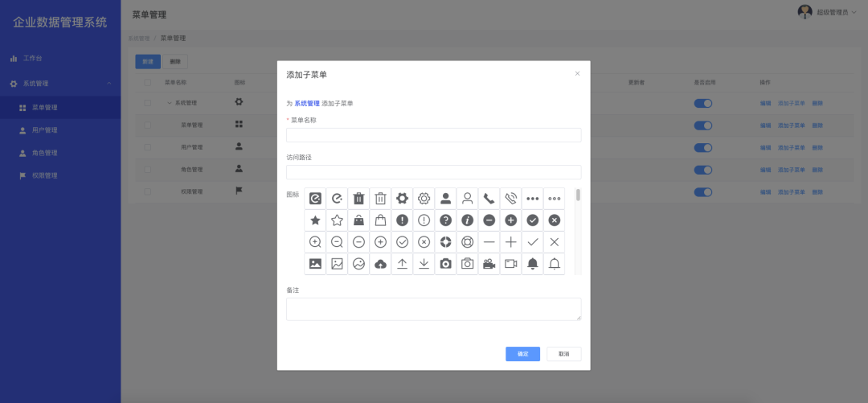This screenshot has height=403, width=868.
Task: Choose the magnifier zoom-in icon
Action: [x=315, y=242]
